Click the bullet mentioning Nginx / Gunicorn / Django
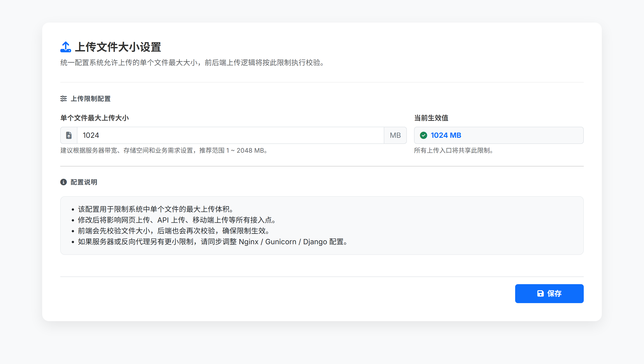The width and height of the screenshot is (644, 364). 212,242
